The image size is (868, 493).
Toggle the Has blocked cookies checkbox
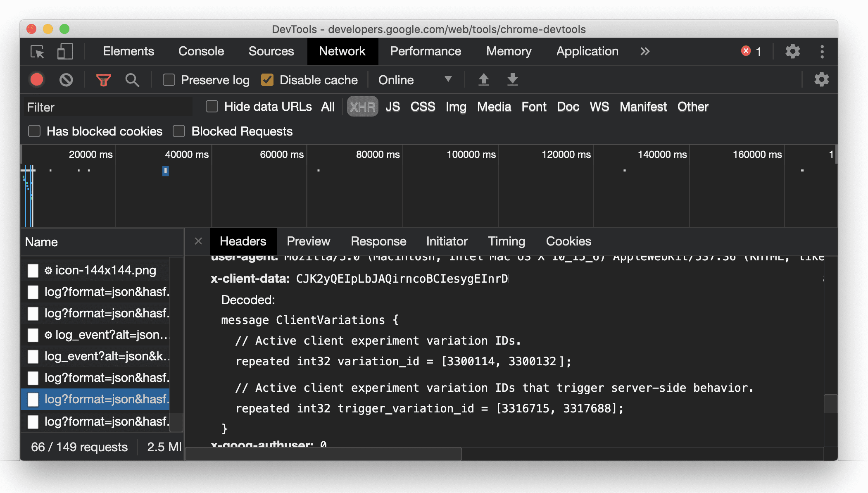(35, 131)
